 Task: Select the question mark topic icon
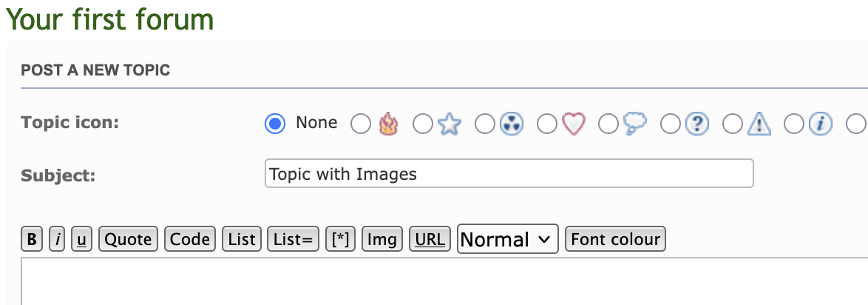(x=697, y=124)
